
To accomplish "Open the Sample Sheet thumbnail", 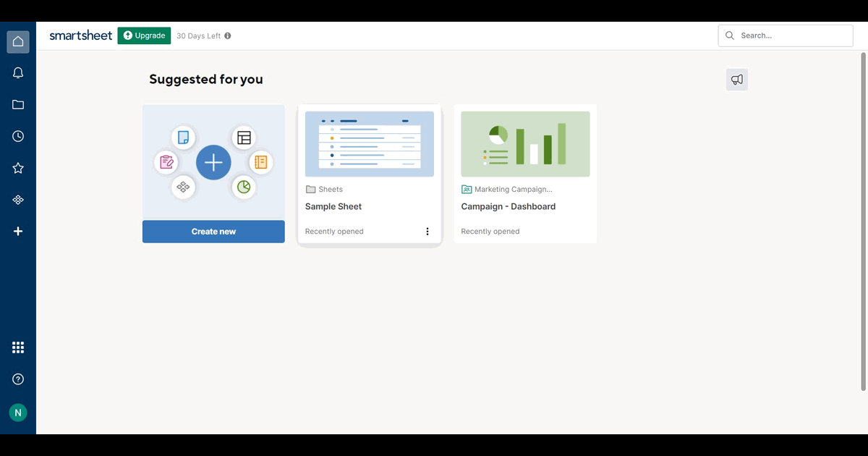I will click(x=370, y=144).
